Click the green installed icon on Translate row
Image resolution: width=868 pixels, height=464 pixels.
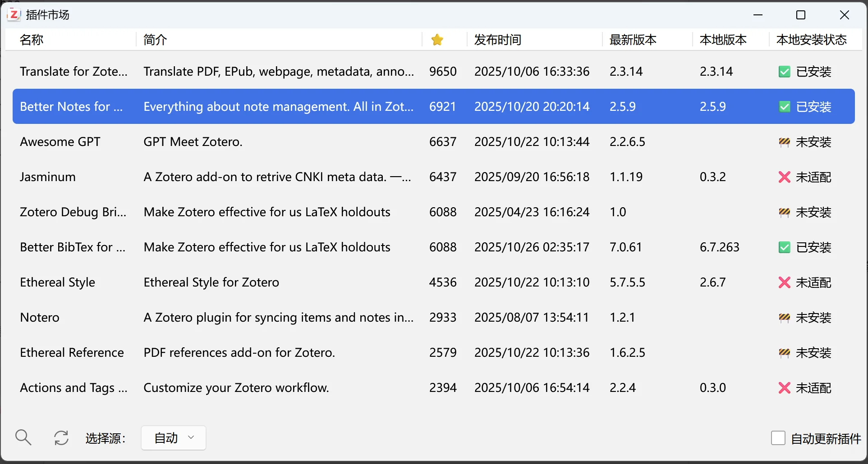pos(785,71)
